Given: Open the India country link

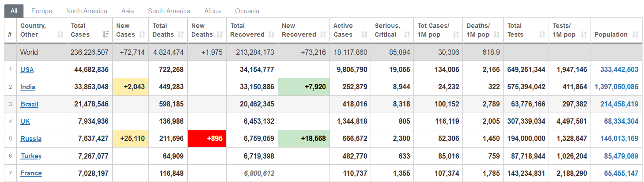Looking at the screenshot, I should point(28,87).
